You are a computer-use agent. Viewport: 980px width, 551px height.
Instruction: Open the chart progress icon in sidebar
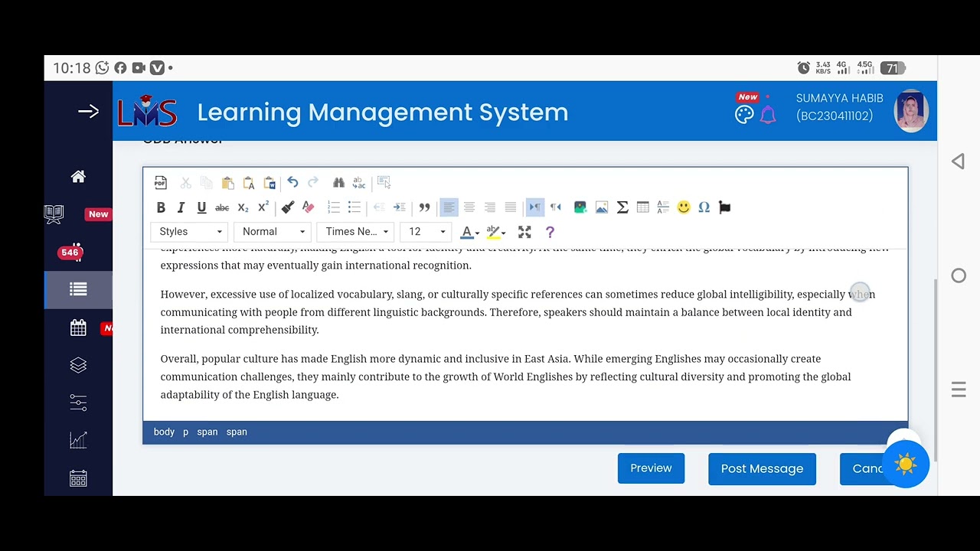point(78,440)
